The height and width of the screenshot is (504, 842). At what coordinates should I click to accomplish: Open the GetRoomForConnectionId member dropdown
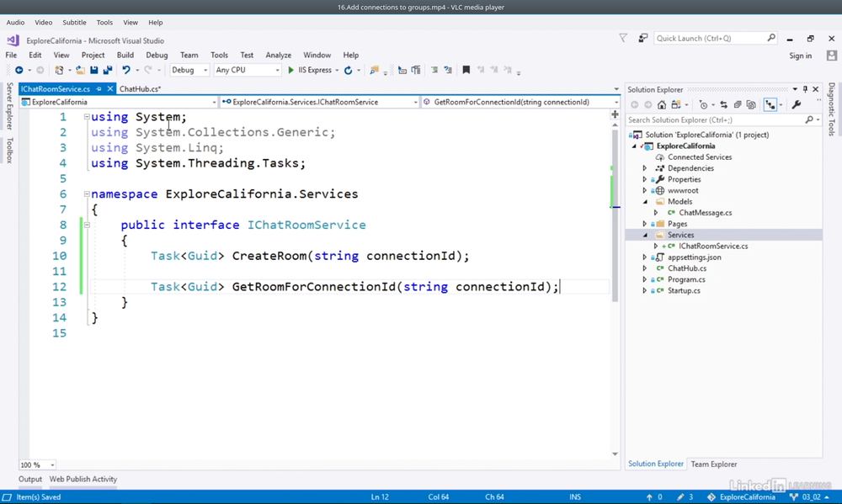coord(521,102)
